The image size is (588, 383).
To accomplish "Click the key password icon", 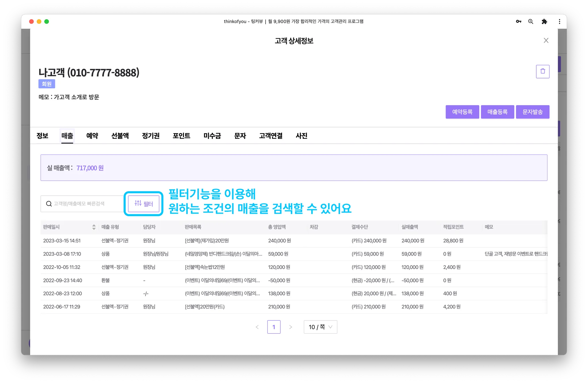I will (518, 22).
